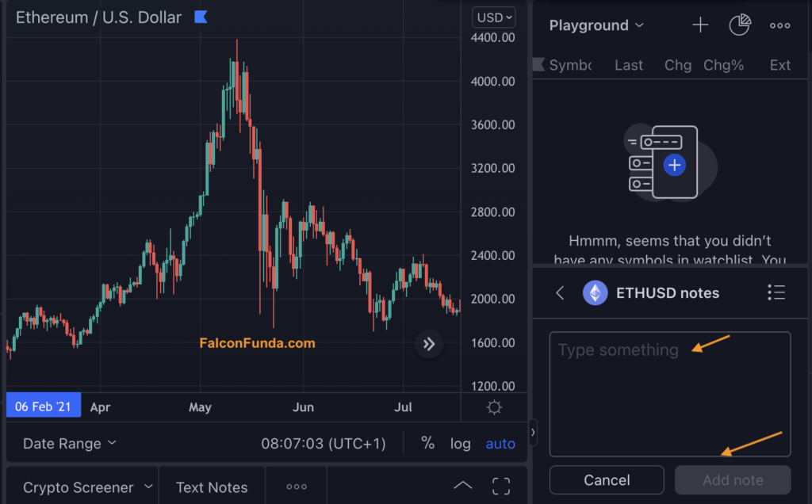The width and height of the screenshot is (812, 504).
Task: Open the watchlist pie chart view
Action: pyautogui.click(x=739, y=25)
